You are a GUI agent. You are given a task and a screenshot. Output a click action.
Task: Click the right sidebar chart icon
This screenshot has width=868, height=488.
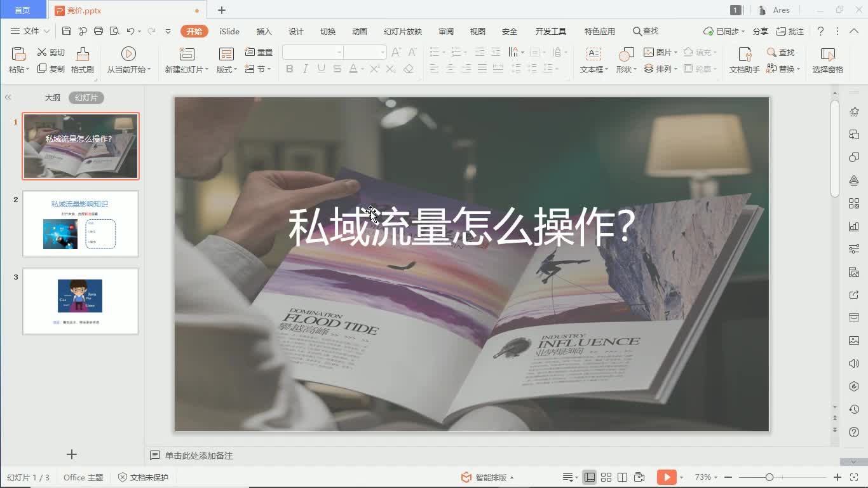[x=854, y=226]
